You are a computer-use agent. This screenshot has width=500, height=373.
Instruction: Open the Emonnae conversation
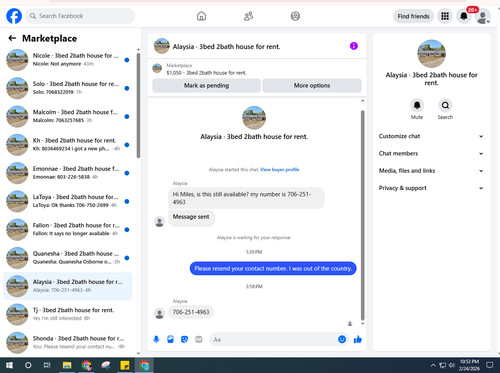68,173
